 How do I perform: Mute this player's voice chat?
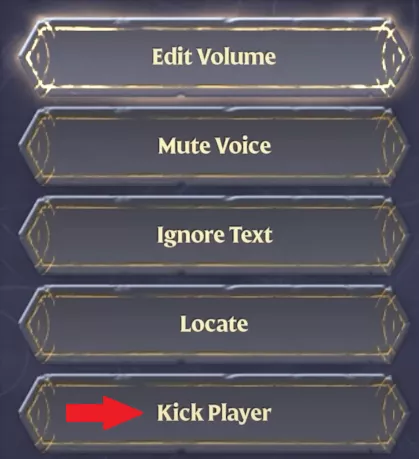point(213,146)
